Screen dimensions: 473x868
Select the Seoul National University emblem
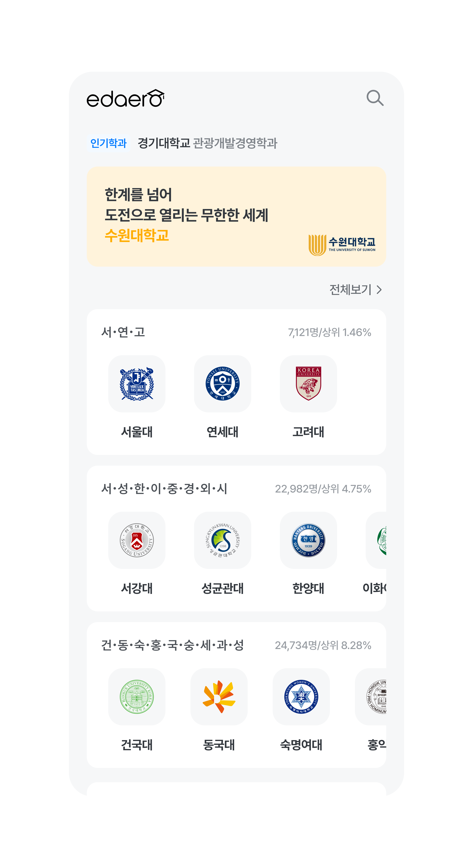click(x=137, y=384)
